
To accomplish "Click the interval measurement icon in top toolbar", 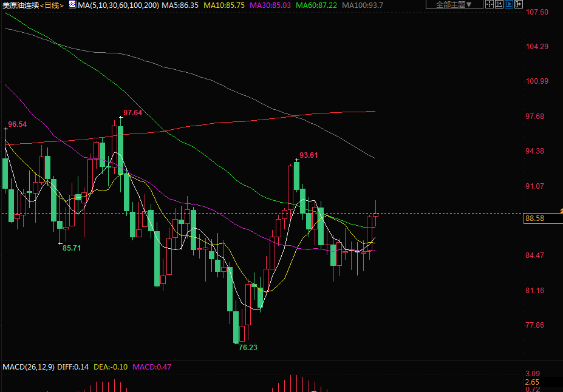I will tap(499, 5).
